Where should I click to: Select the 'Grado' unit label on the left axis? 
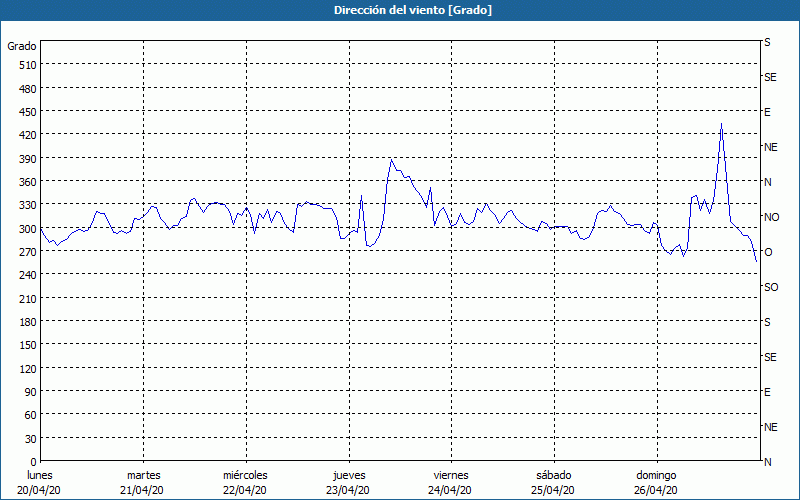[22, 46]
